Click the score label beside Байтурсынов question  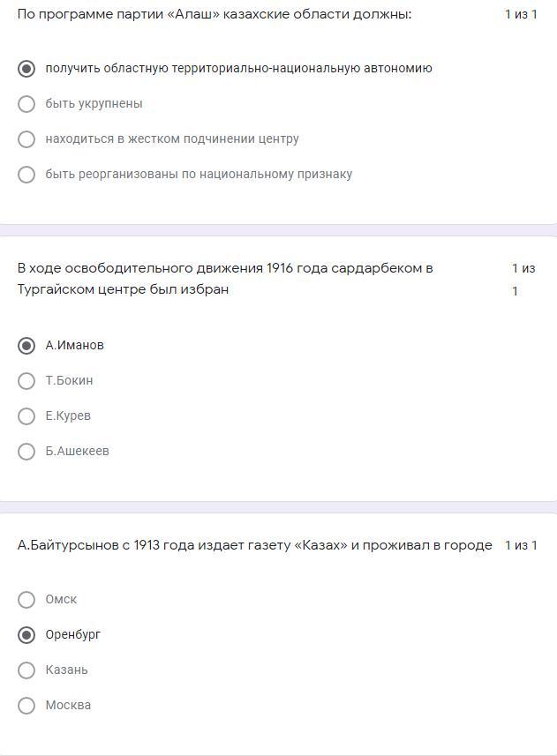(x=521, y=545)
